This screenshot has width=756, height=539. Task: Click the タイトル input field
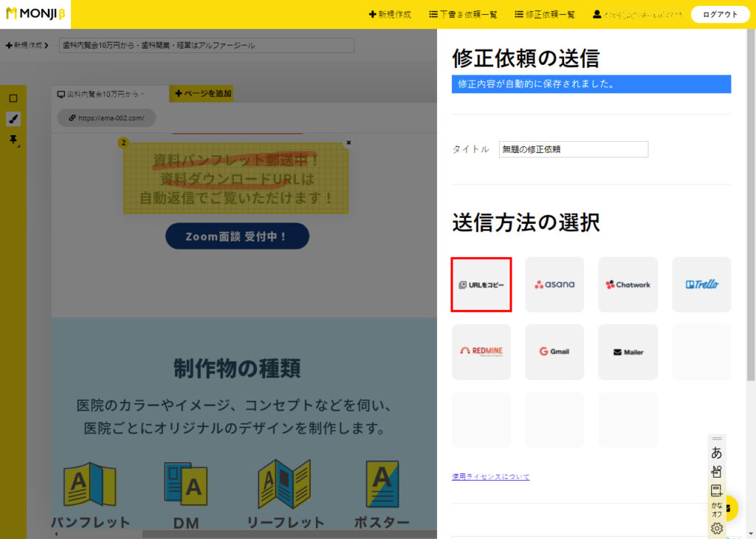pos(573,149)
